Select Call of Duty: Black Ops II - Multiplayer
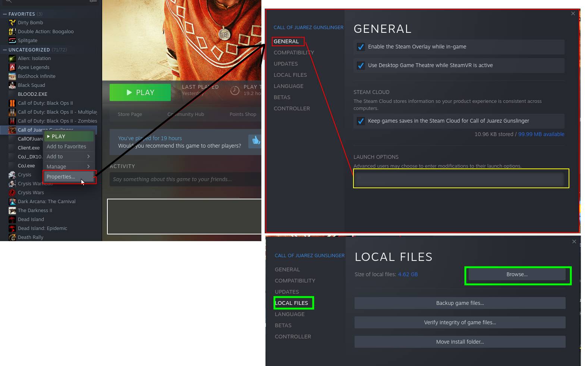The image size is (588, 366). (x=57, y=112)
